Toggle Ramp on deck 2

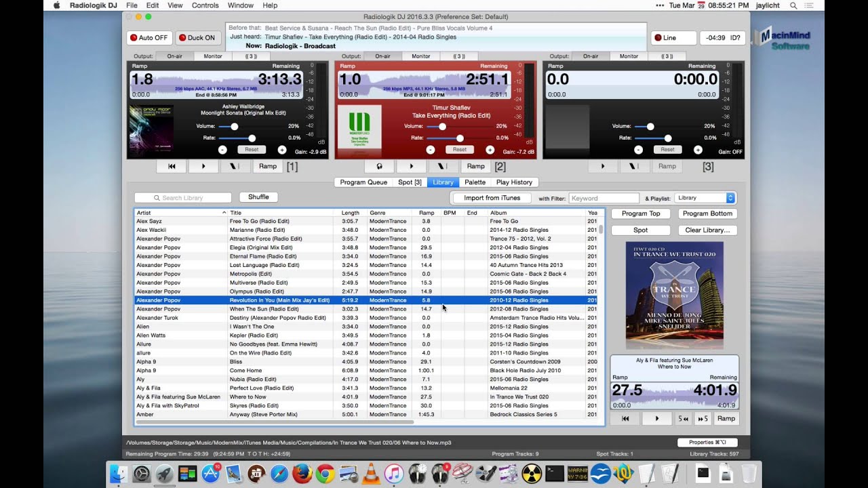point(476,166)
